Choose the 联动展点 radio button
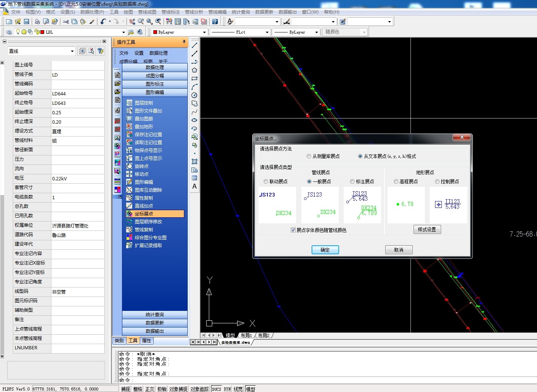The image size is (537, 392). [266, 181]
